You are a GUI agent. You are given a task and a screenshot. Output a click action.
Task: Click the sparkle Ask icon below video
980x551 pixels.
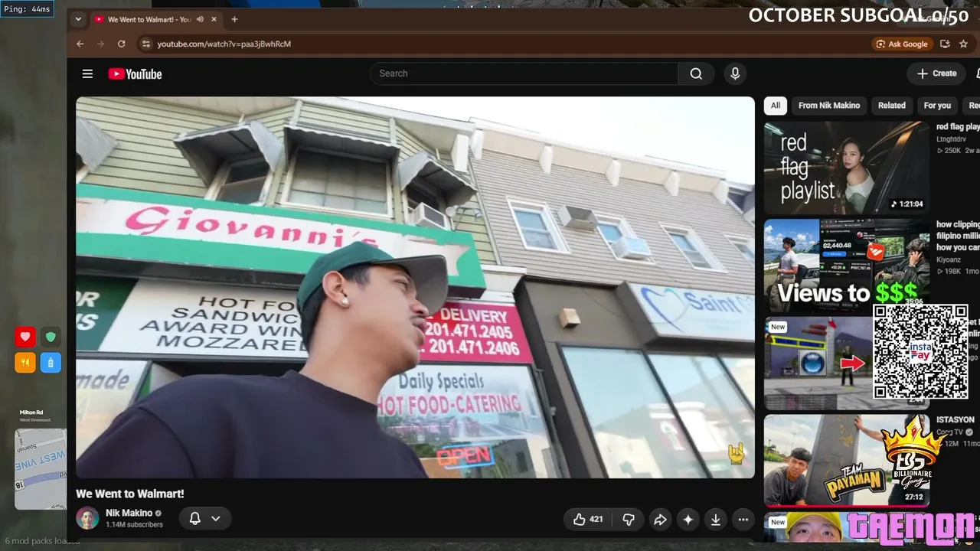tap(688, 520)
